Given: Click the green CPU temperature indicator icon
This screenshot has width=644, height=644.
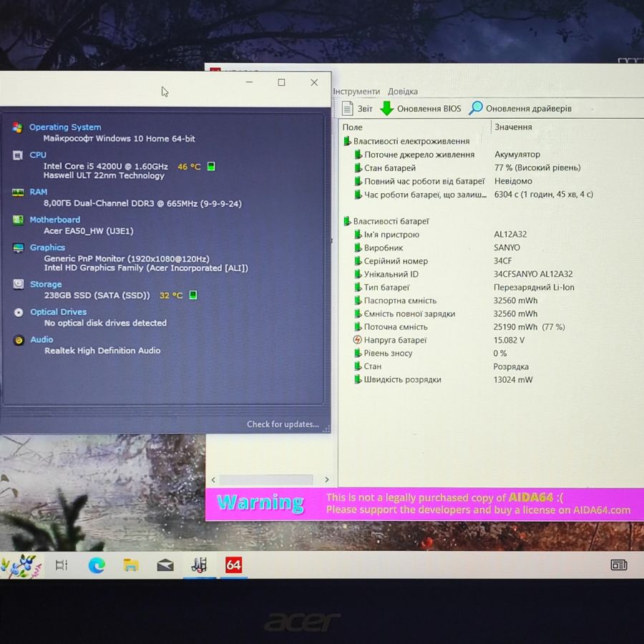Looking at the screenshot, I should point(211,166).
